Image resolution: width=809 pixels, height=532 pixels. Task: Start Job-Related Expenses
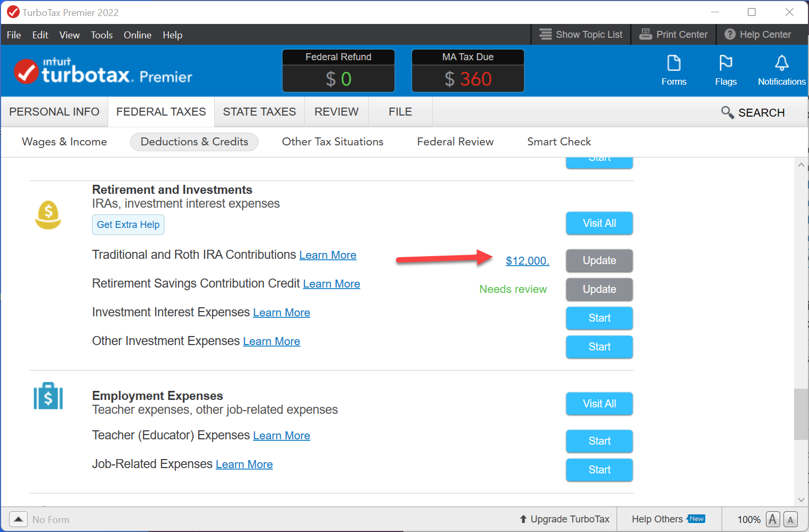click(x=600, y=470)
